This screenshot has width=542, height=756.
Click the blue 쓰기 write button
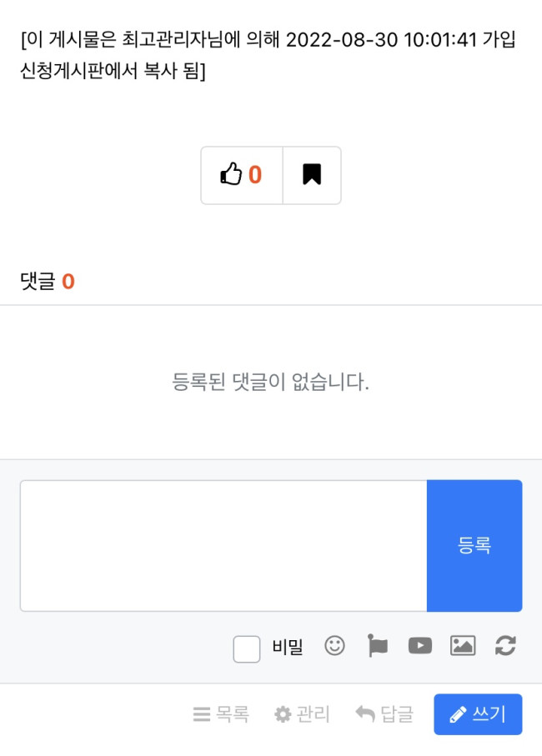pyautogui.click(x=478, y=714)
